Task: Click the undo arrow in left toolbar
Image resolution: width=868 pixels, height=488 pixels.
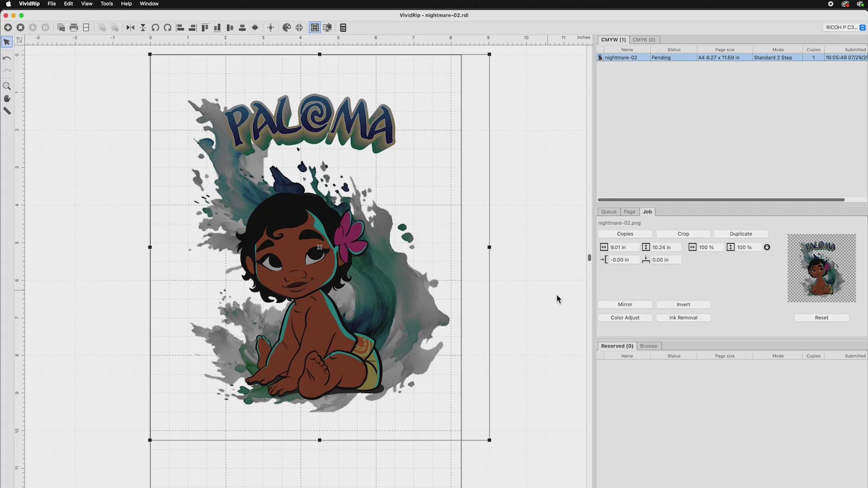Action: click(7, 58)
